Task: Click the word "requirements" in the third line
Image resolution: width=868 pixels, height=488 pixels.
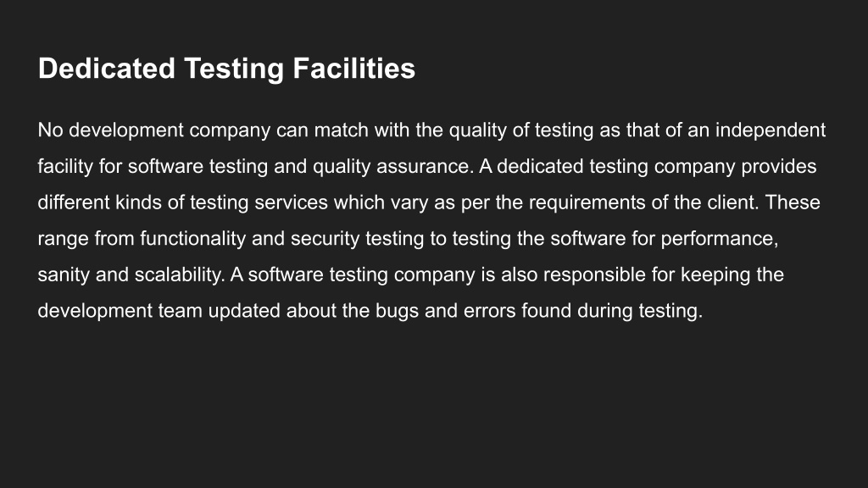Action: 587,203
